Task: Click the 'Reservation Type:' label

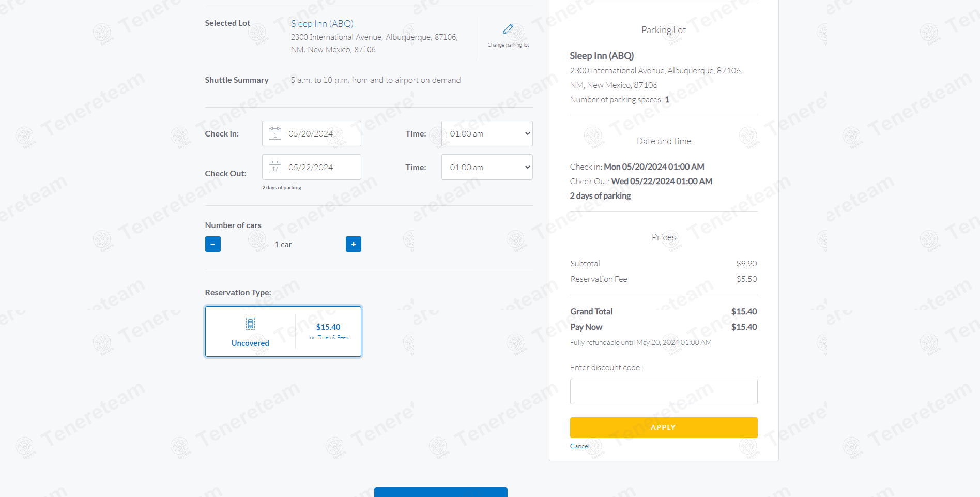Action: [x=238, y=293]
